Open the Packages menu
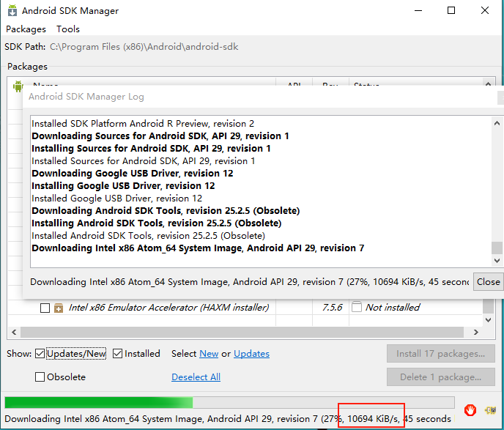The height and width of the screenshot is (430, 504). [26, 29]
